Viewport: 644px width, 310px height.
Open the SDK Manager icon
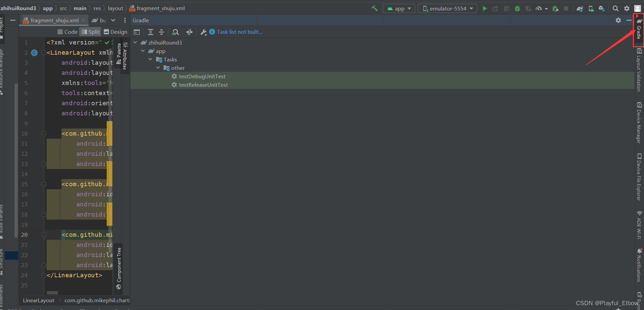[x=602, y=8]
